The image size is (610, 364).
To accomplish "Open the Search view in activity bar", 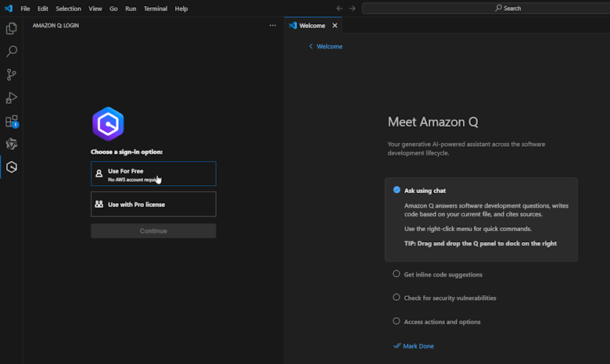I will tap(12, 52).
